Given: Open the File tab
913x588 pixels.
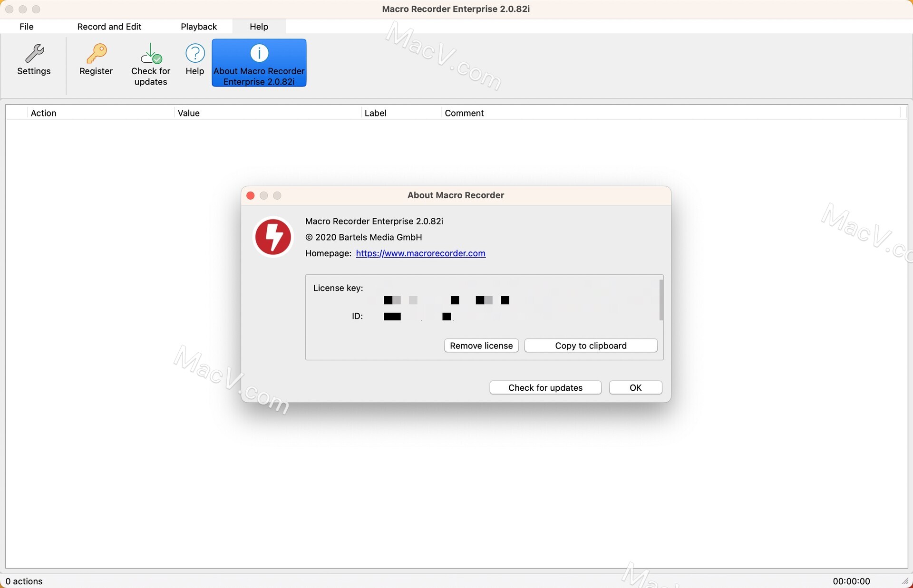Looking at the screenshot, I should [x=27, y=27].
